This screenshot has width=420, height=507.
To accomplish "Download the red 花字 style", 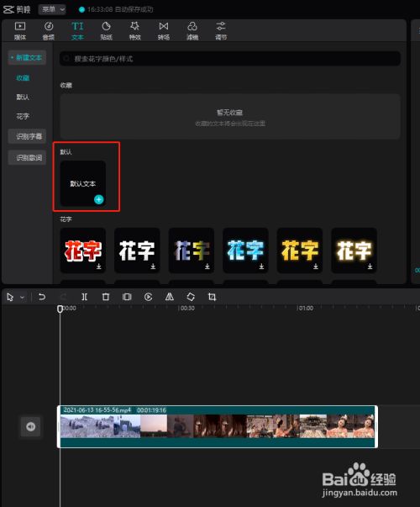I will click(x=99, y=266).
